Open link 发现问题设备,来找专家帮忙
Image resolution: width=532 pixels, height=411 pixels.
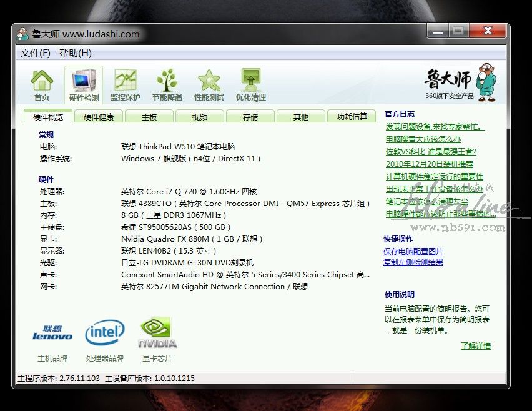tap(435, 127)
